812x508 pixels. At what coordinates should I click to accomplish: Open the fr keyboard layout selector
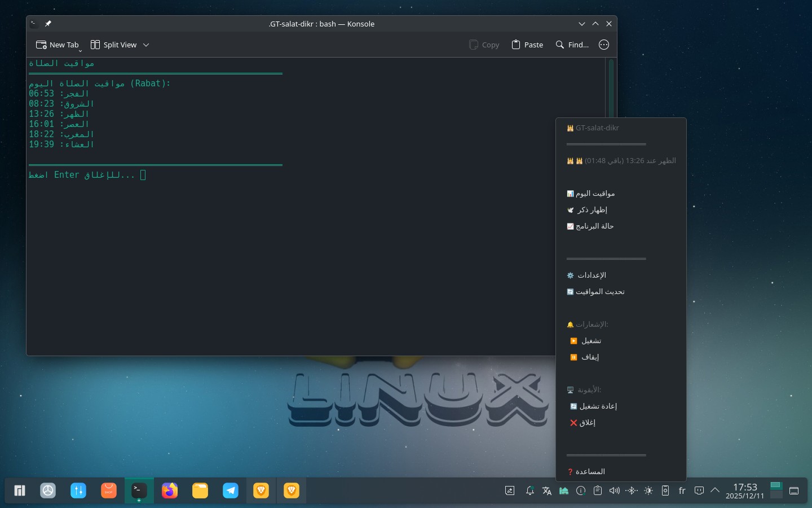[682, 491]
